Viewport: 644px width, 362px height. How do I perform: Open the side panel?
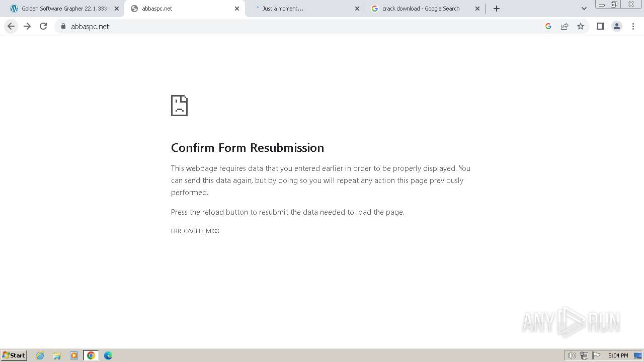(x=600, y=26)
